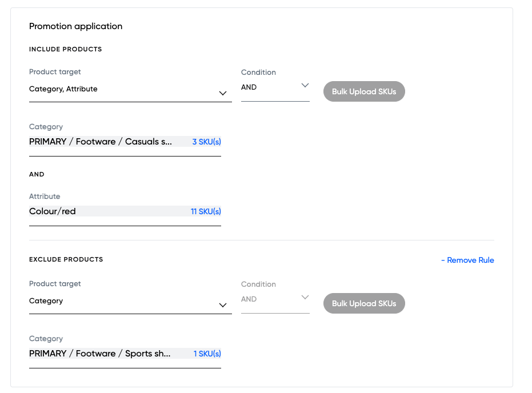The image size is (532, 393).
Task: Select the Colour/red attribute field
Action: point(103,211)
